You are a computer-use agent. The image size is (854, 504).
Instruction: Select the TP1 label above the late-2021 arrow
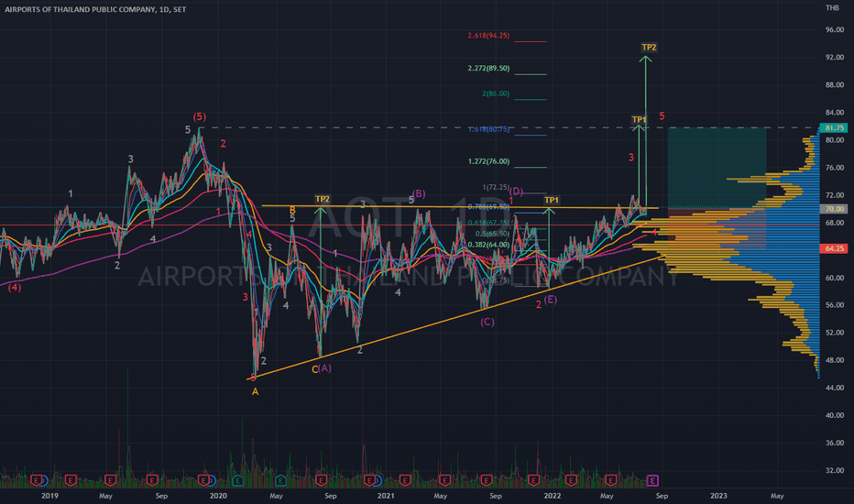point(552,200)
